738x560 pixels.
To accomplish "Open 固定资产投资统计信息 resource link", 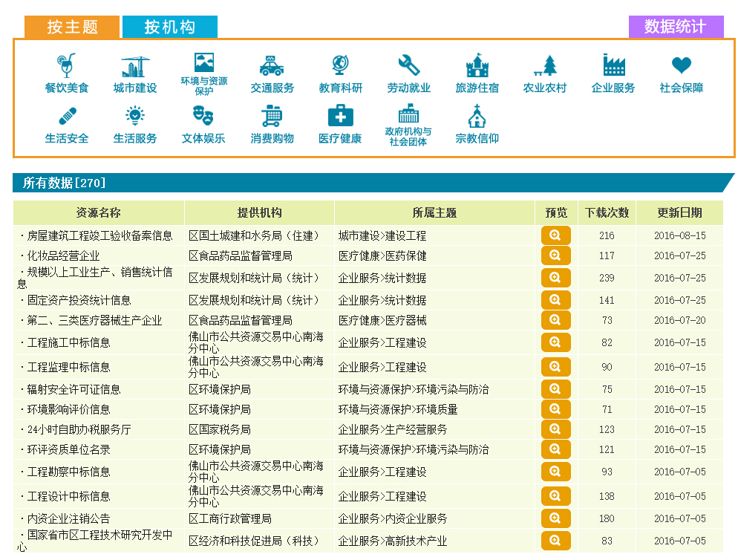I will click(x=79, y=300).
